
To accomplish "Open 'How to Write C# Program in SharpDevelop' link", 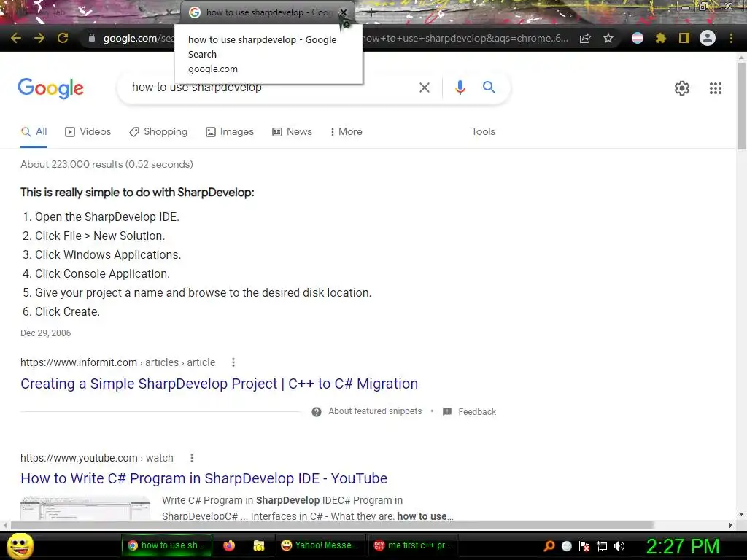I will tap(204, 478).
